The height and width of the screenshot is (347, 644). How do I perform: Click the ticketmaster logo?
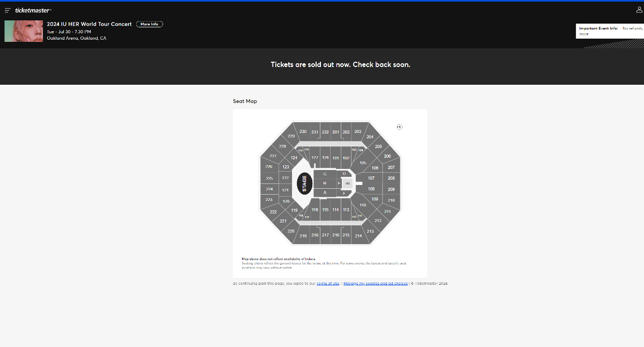(x=33, y=10)
